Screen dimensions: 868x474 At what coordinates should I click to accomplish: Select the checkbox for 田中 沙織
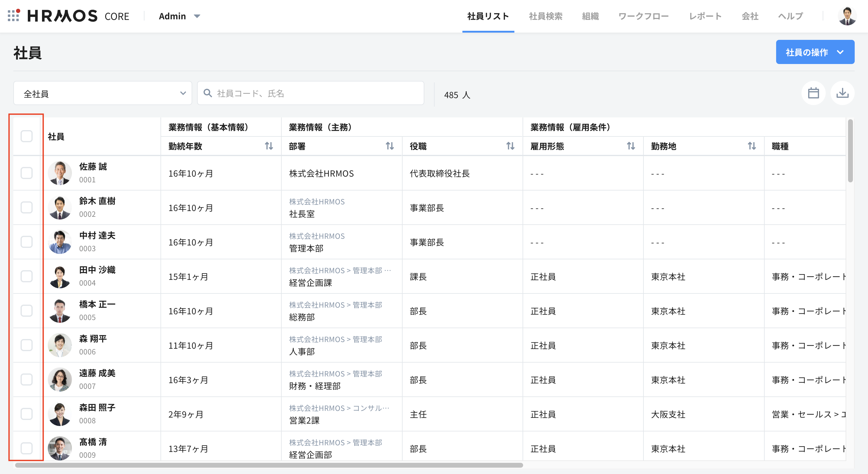[x=27, y=276]
